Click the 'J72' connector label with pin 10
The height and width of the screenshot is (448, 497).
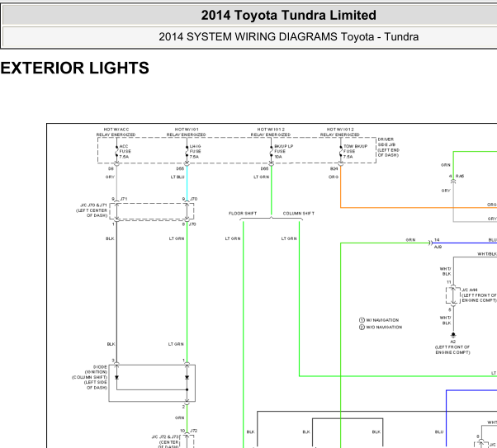(193, 431)
